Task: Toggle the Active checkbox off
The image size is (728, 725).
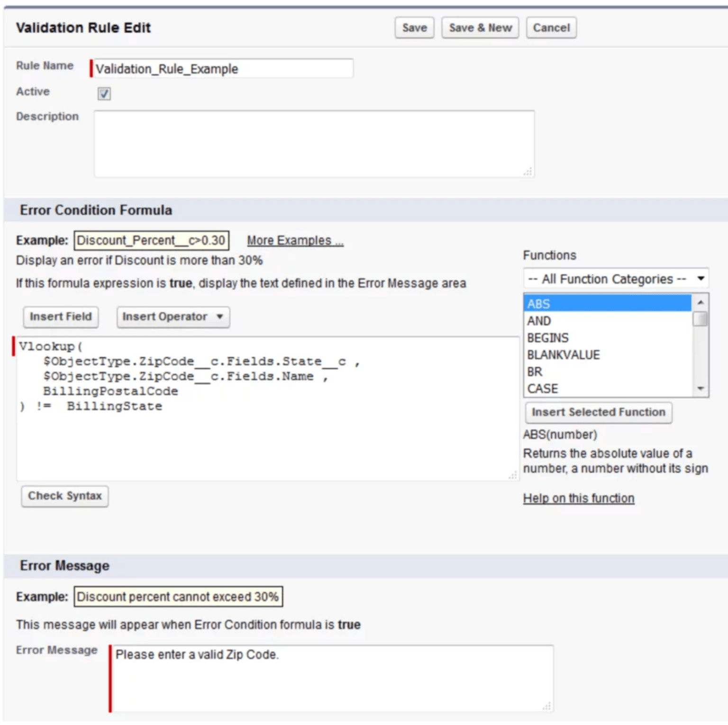Action: pos(104,94)
